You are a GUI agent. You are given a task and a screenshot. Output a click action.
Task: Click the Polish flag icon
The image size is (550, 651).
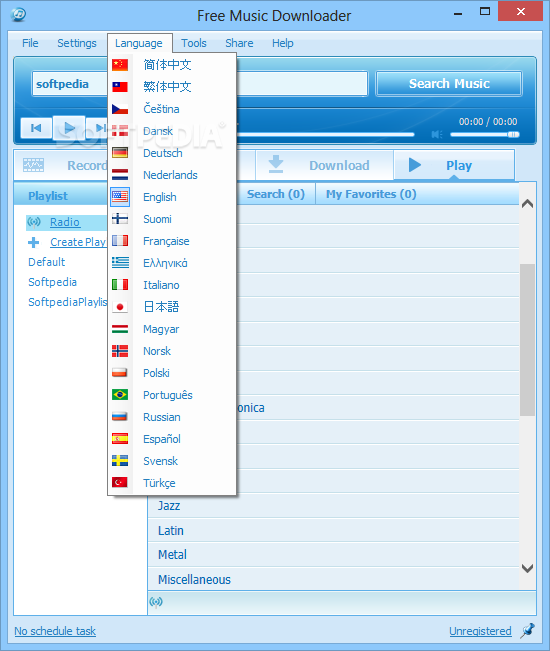point(120,373)
